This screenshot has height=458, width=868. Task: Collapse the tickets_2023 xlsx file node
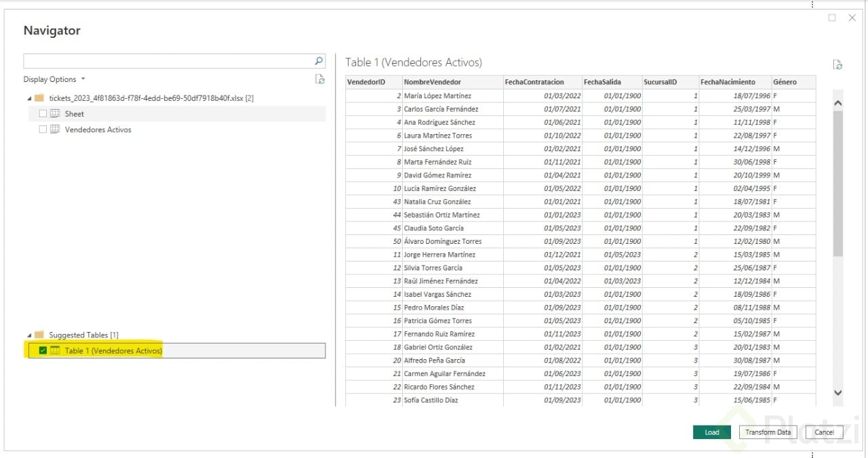(29, 98)
